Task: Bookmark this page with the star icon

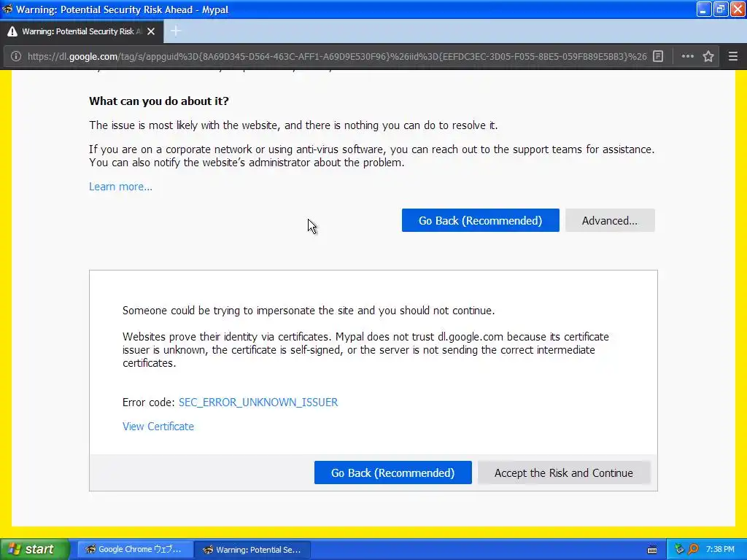Action: pyautogui.click(x=708, y=56)
